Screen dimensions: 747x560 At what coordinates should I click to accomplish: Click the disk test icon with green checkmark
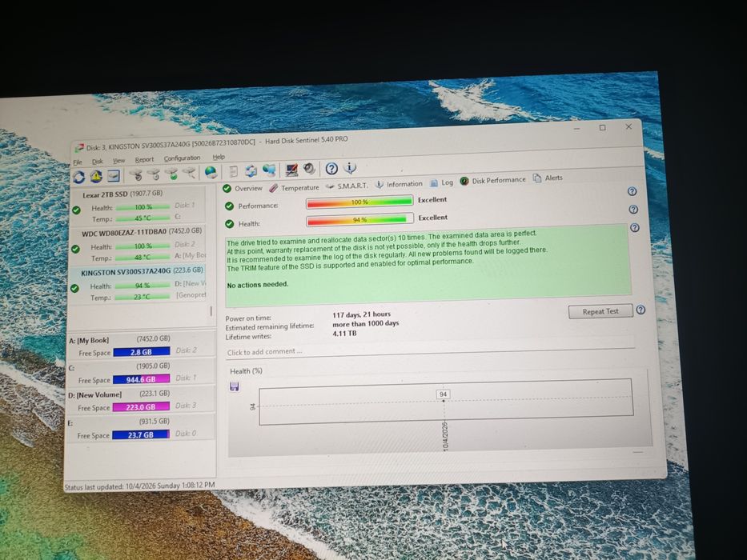(172, 174)
